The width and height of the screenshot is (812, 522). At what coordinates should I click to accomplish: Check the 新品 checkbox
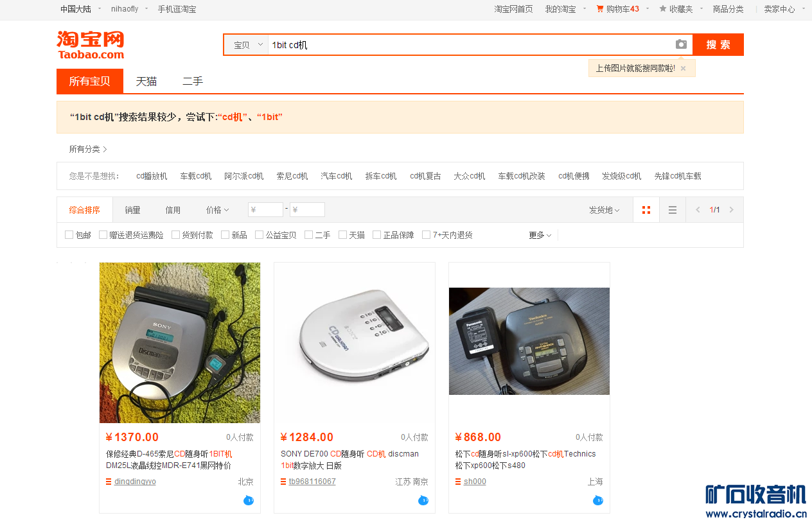point(225,235)
